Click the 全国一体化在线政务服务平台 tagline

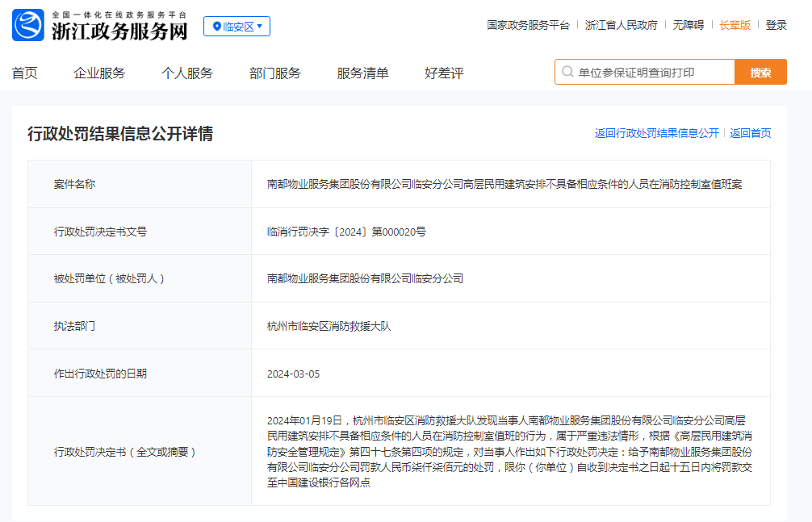coord(119,15)
